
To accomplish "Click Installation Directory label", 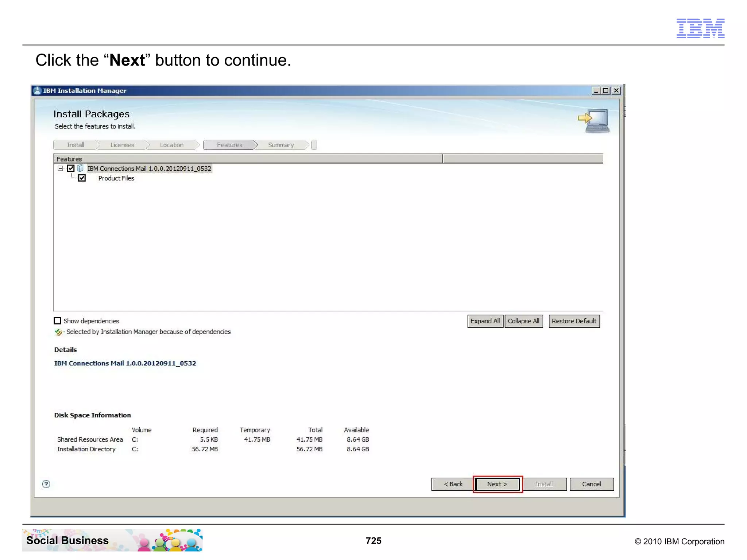I will (86, 449).
